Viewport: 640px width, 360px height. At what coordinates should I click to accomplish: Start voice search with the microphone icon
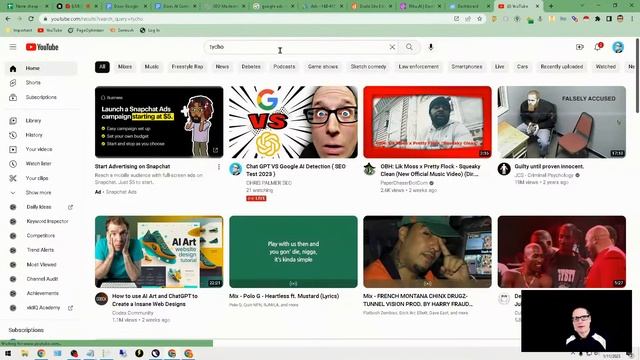pos(431,47)
